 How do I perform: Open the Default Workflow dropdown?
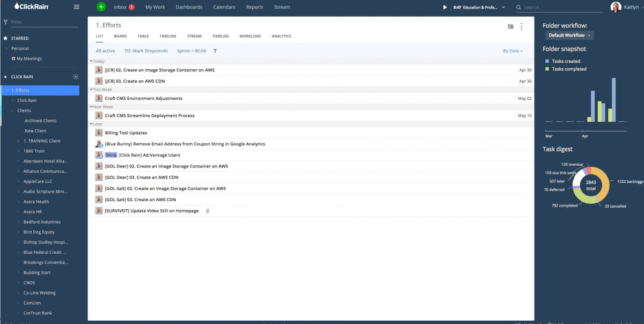[x=570, y=35]
